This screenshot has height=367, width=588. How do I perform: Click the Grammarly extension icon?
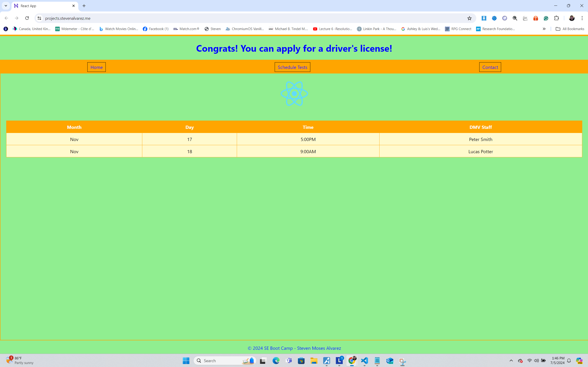click(x=546, y=18)
